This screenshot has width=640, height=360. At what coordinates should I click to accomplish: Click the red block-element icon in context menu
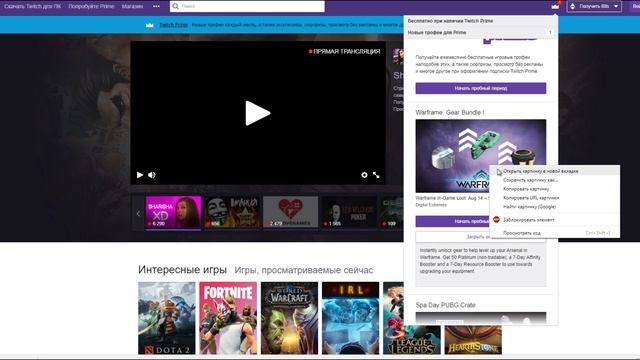(x=496, y=220)
